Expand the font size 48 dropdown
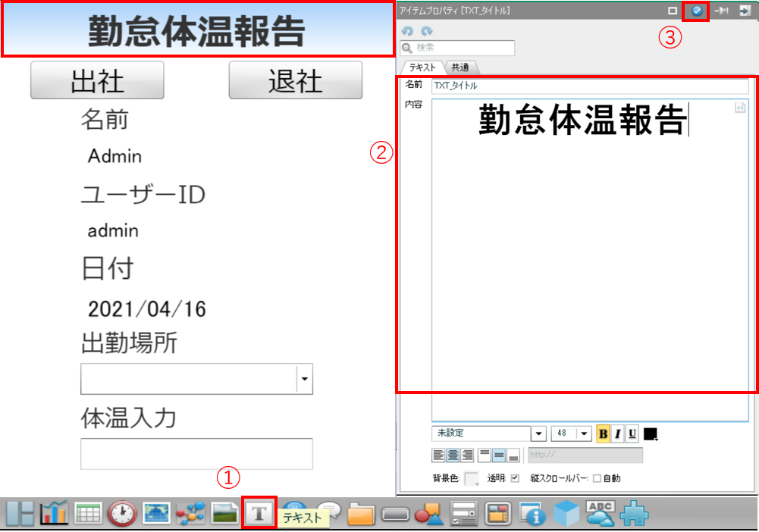Viewport: 759px width, 532px height. coord(584,433)
